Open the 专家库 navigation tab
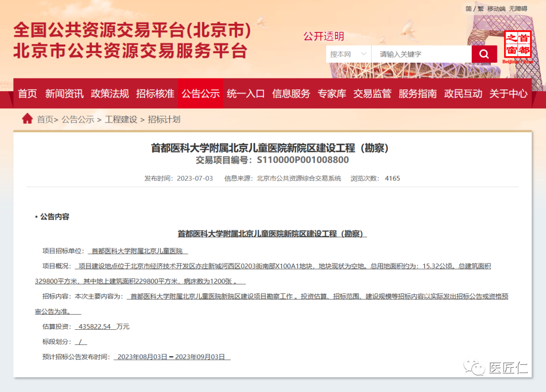546x392 pixels. pos(332,94)
